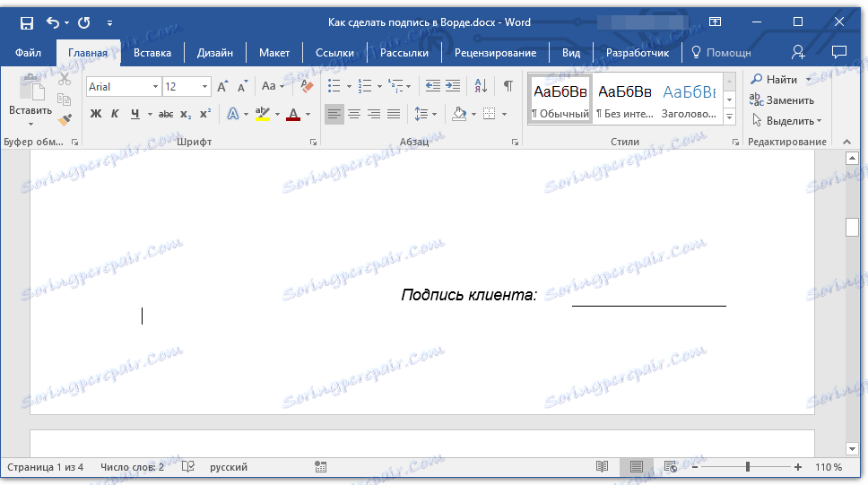
Task: Undo the last action
Action: coord(53,22)
